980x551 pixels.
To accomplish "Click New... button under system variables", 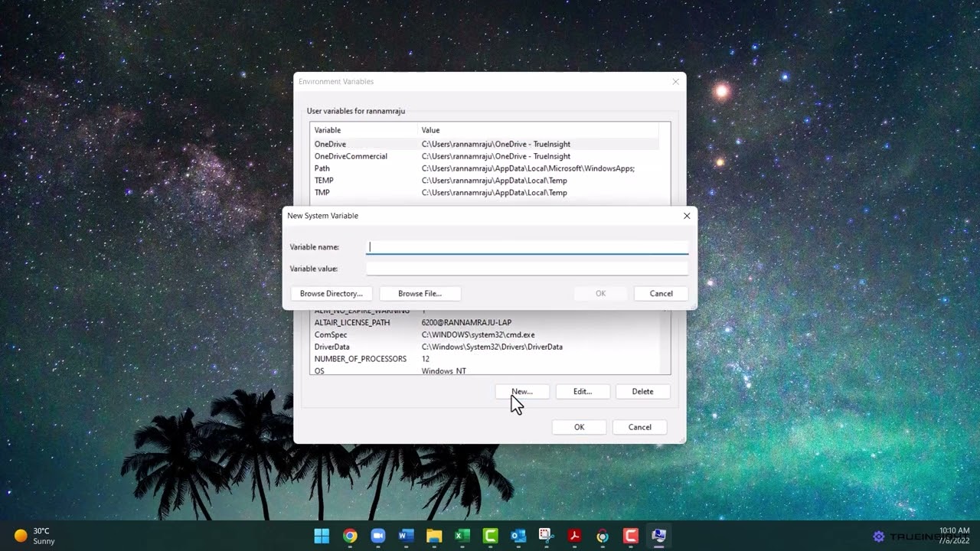I will coord(522,392).
